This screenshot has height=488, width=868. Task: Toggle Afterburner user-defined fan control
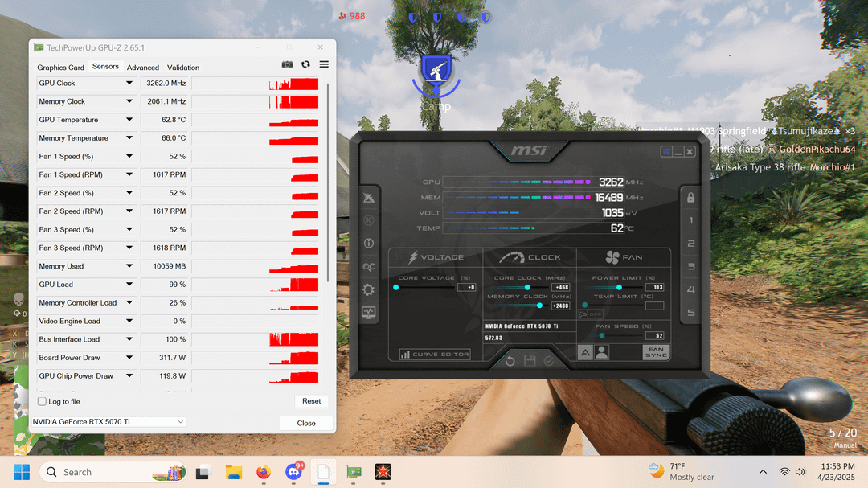pos(602,352)
